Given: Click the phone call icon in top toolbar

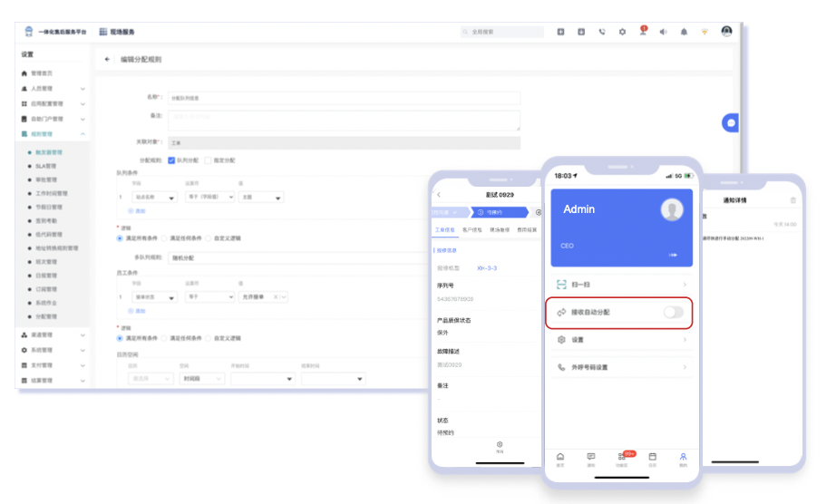Looking at the screenshot, I should click(x=601, y=32).
